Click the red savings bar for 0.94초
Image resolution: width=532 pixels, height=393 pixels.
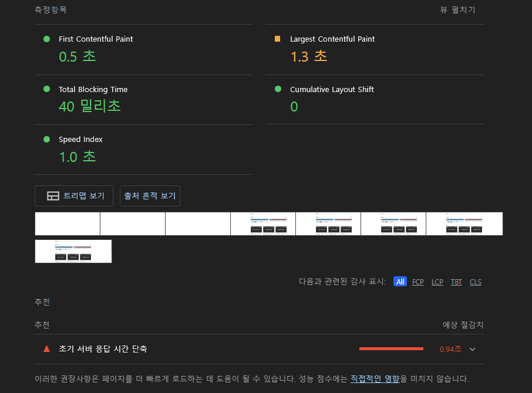click(391, 349)
